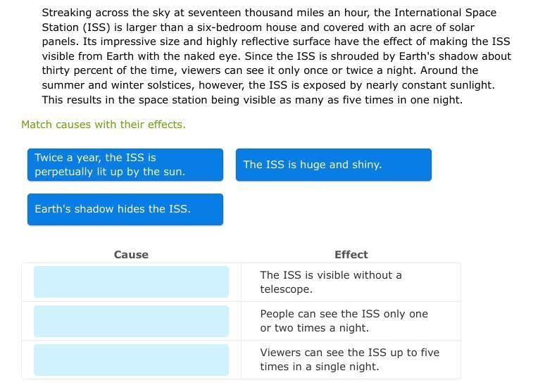Click effect text 'Viewers can see the ISS up to five'
The width and height of the screenshot is (545, 392).
[350, 360]
